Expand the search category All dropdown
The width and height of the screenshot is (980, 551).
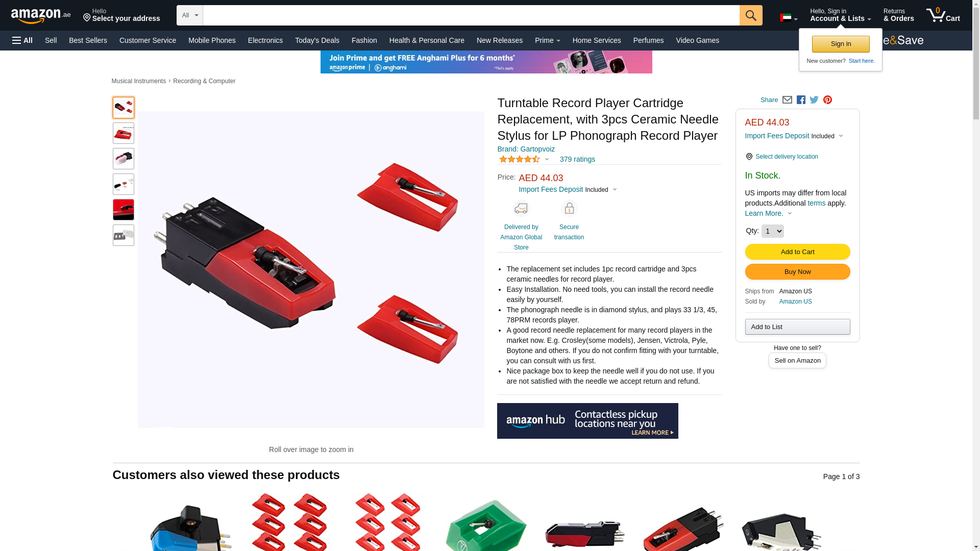190,15
